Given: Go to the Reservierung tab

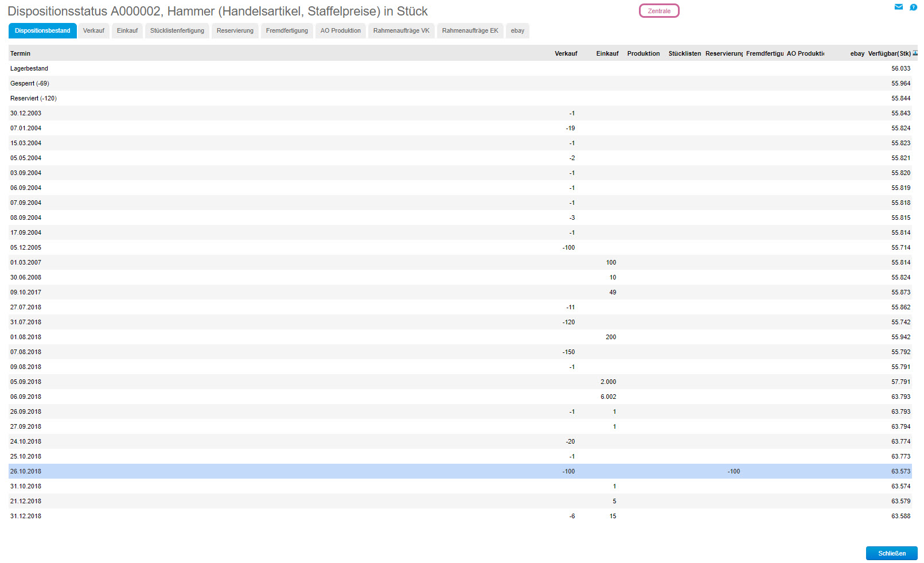Looking at the screenshot, I should [x=235, y=31].
